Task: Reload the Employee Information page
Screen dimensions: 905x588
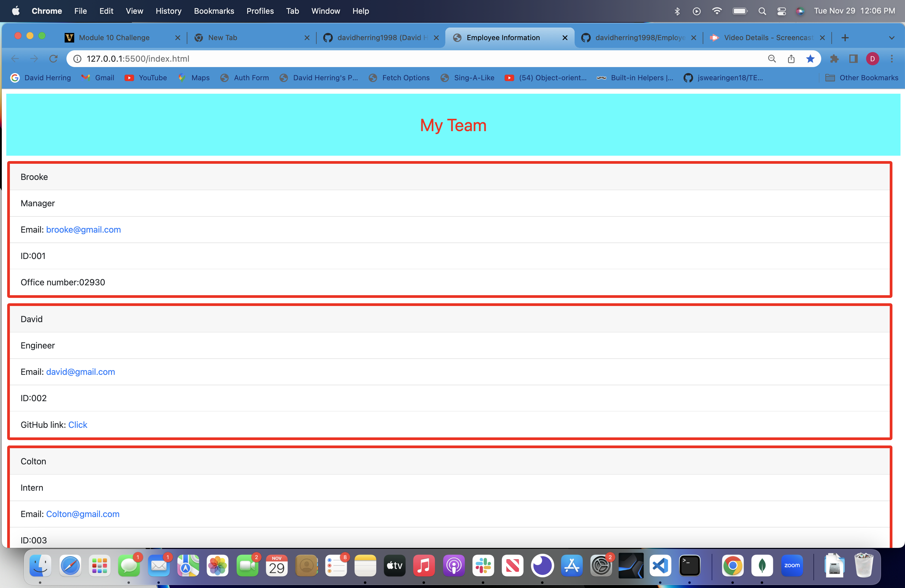Action: (53, 59)
